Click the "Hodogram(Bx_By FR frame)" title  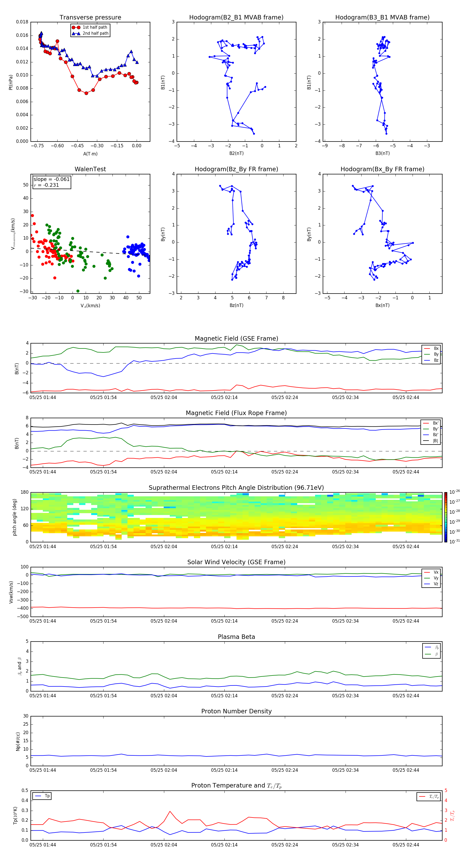[x=382, y=169]
